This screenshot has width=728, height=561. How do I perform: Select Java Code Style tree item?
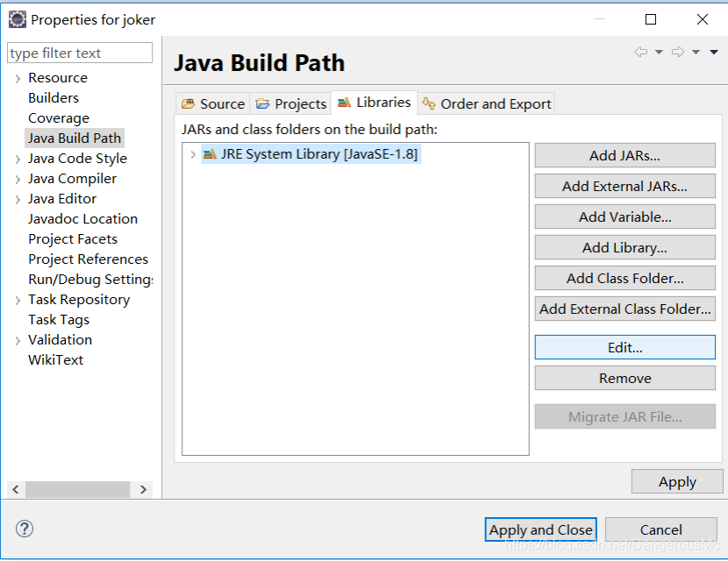point(77,159)
